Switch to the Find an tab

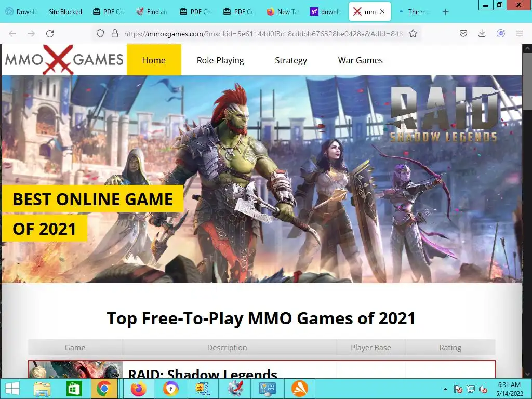tap(152, 12)
